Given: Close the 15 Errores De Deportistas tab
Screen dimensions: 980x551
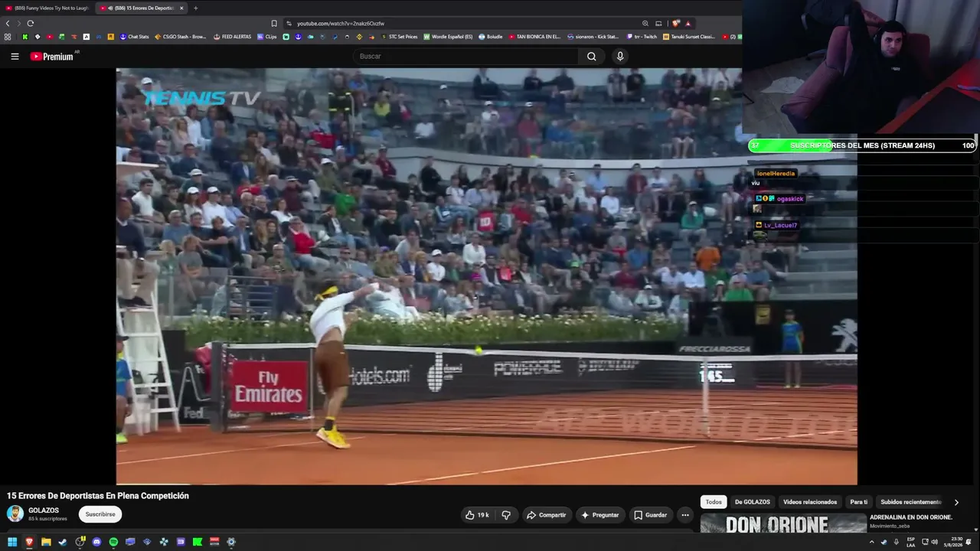Looking at the screenshot, I should [181, 8].
